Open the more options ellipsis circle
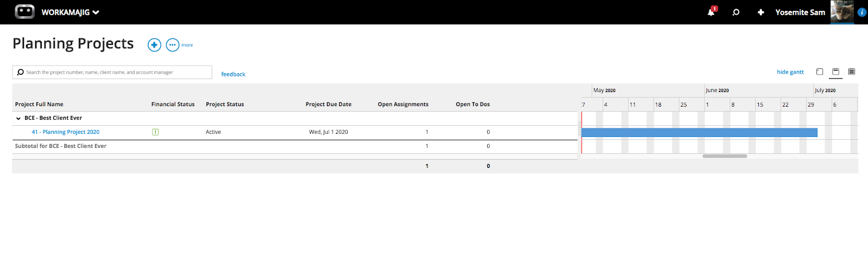868x266 pixels. 173,45
